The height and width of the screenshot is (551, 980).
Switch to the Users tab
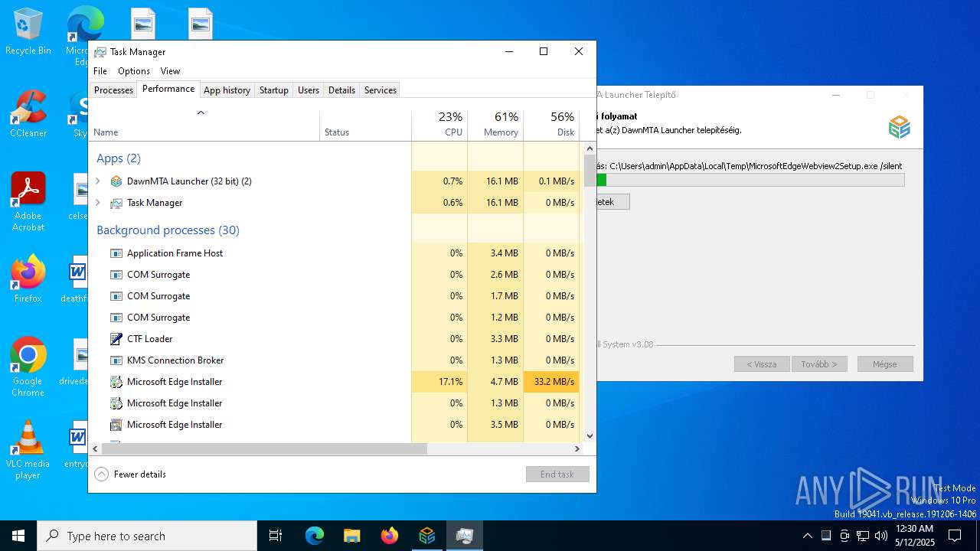point(309,90)
